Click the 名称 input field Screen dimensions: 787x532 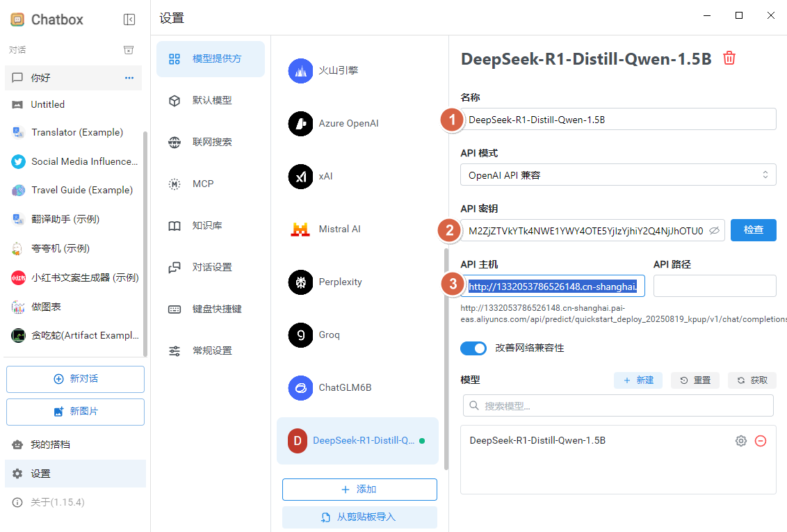(x=618, y=120)
